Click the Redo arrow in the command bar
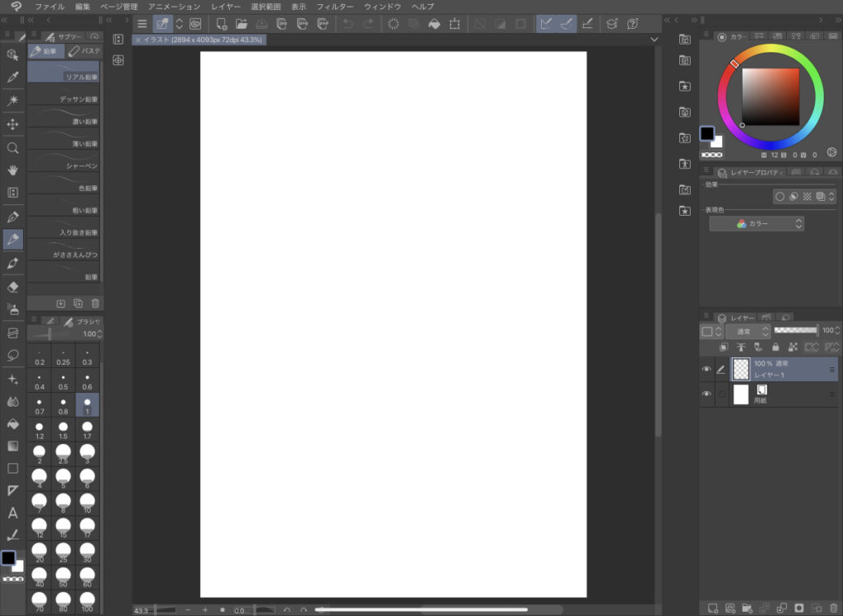The image size is (843, 616). [368, 24]
